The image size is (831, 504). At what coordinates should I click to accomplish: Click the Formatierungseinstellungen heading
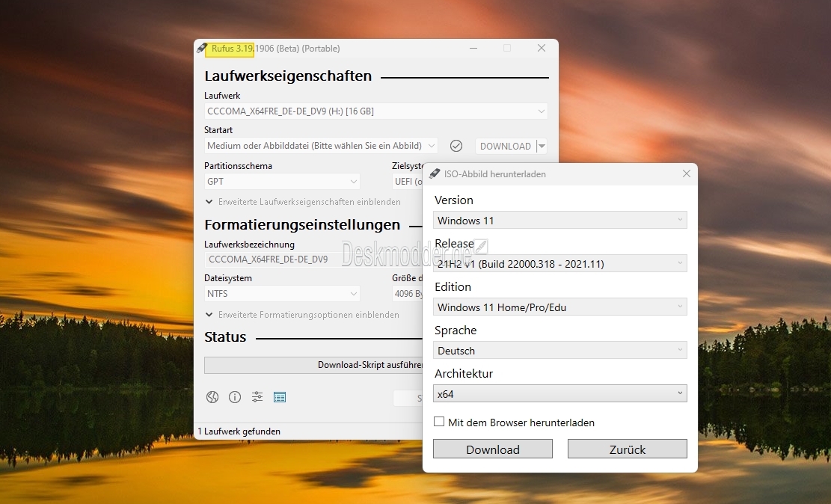click(303, 225)
